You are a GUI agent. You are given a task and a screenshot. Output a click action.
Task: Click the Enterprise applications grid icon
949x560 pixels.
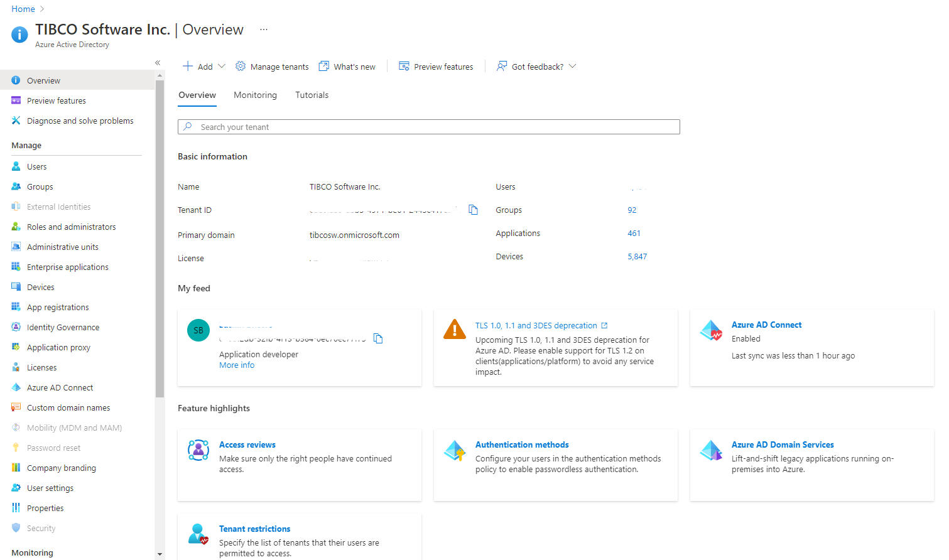pyautogui.click(x=16, y=267)
